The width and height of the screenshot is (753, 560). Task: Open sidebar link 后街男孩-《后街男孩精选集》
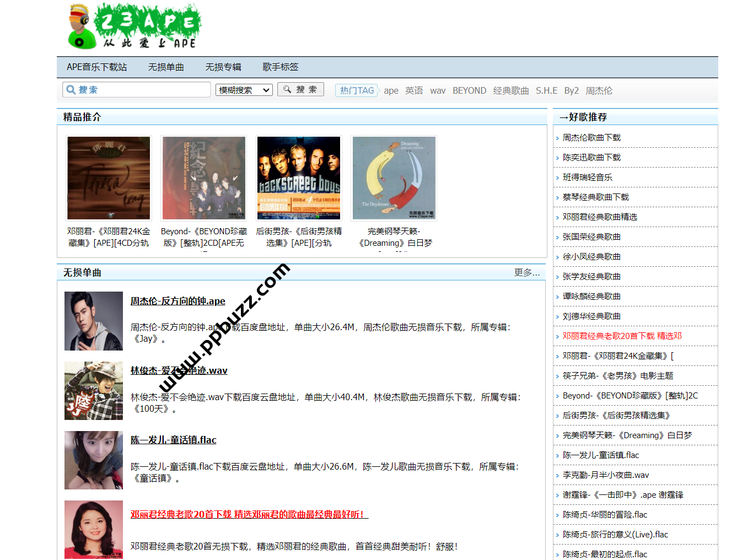[x=616, y=416]
